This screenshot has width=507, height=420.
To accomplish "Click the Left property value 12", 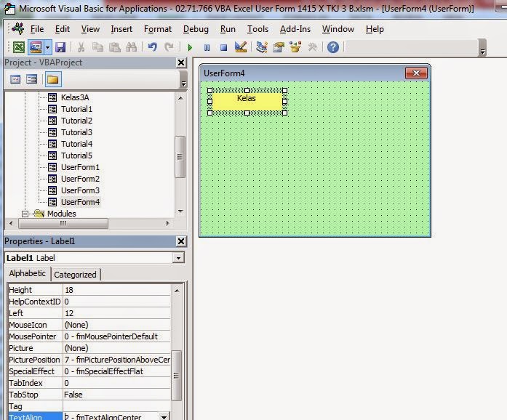I will (116, 313).
